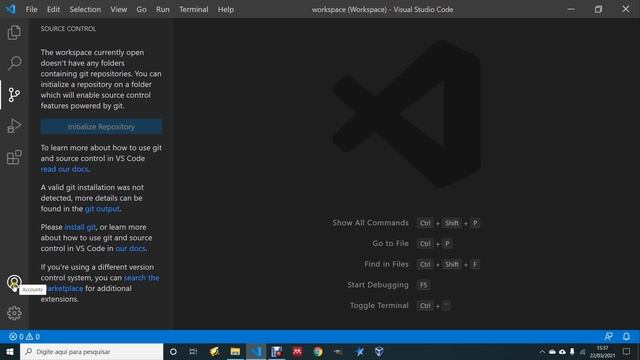The image size is (640, 360).
Task: Show hidden system tray icons
Action: pyautogui.click(x=542, y=351)
